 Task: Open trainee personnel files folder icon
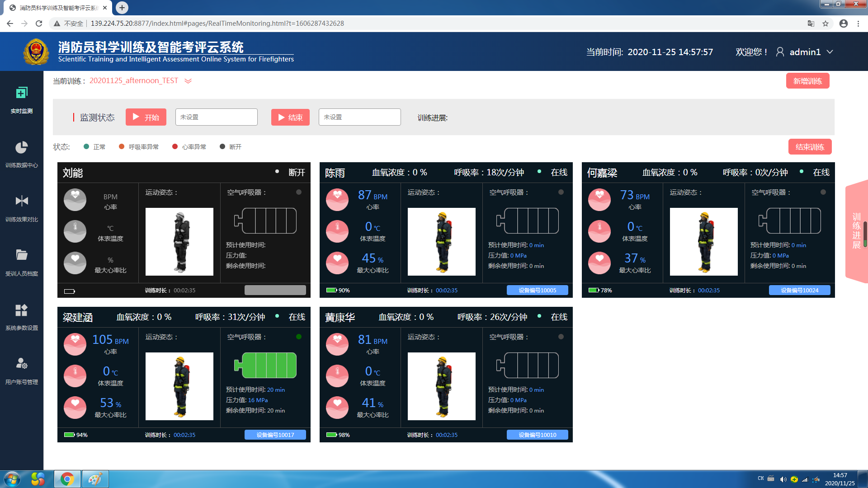click(x=22, y=255)
